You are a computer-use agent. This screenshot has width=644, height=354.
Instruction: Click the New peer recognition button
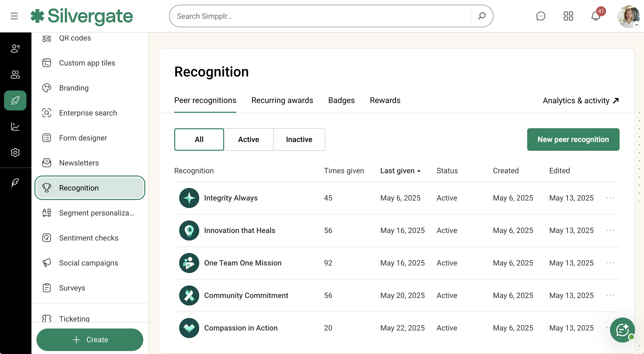[573, 139]
